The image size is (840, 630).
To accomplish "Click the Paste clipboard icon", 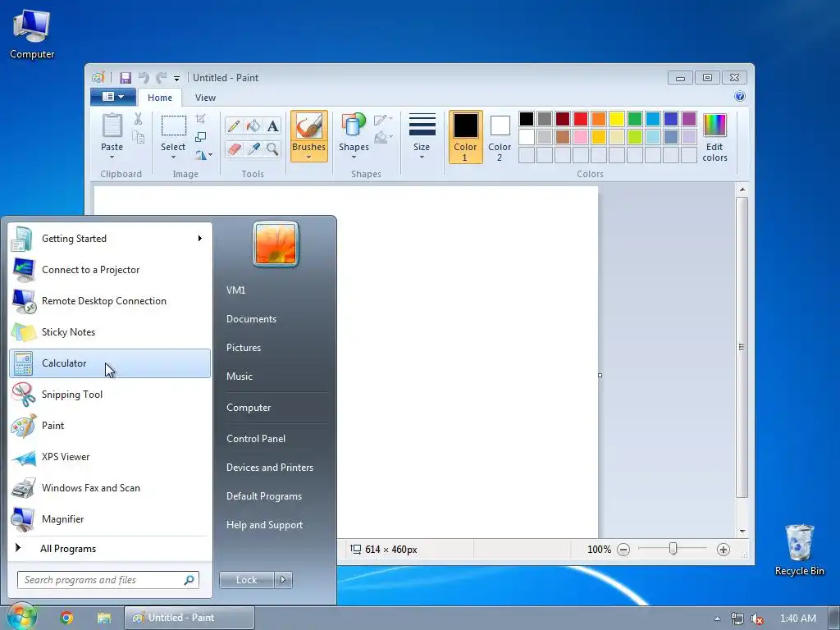I will pos(112,126).
